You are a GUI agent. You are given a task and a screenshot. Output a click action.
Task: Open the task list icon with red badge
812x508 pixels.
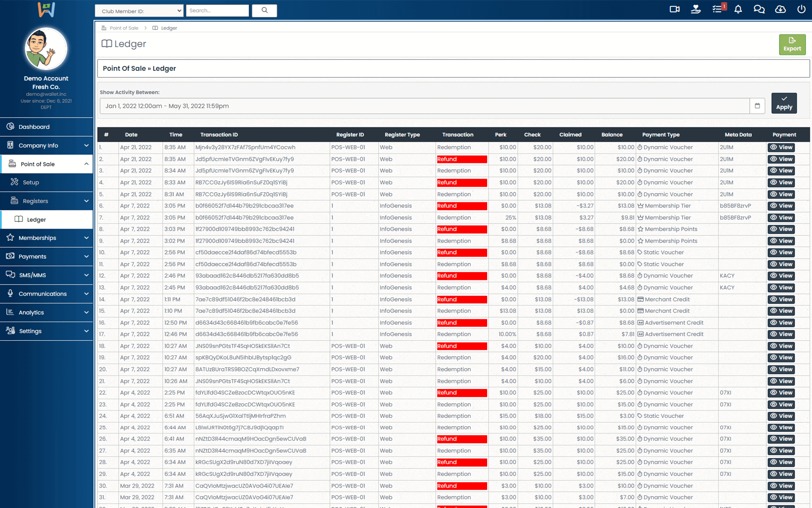coord(718,9)
